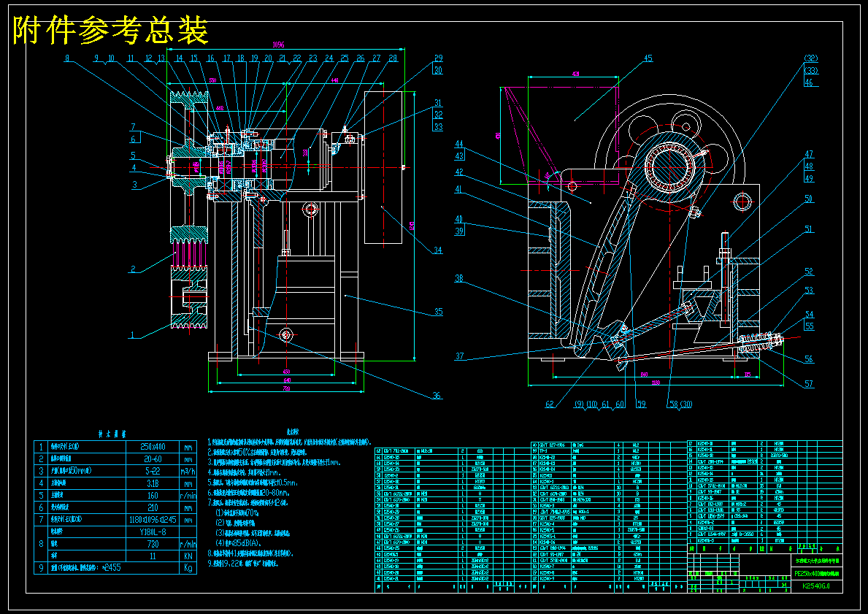Click part callout number 59

pyautogui.click(x=642, y=404)
